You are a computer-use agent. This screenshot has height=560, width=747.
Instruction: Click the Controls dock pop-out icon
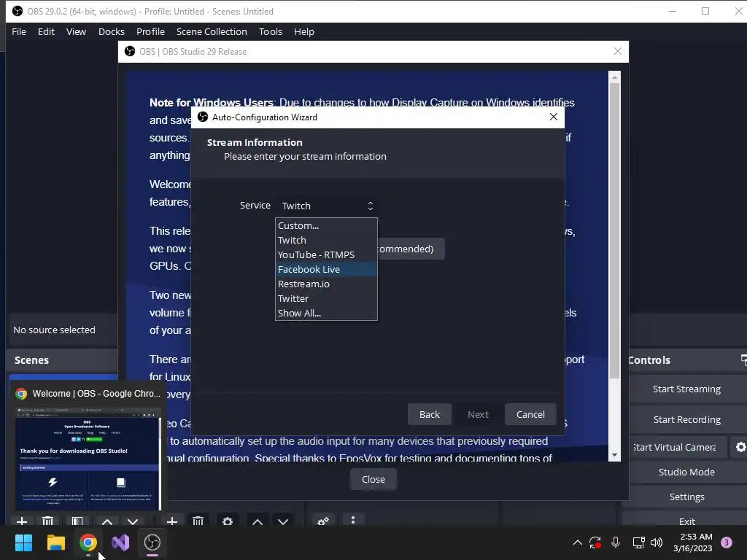(743, 359)
